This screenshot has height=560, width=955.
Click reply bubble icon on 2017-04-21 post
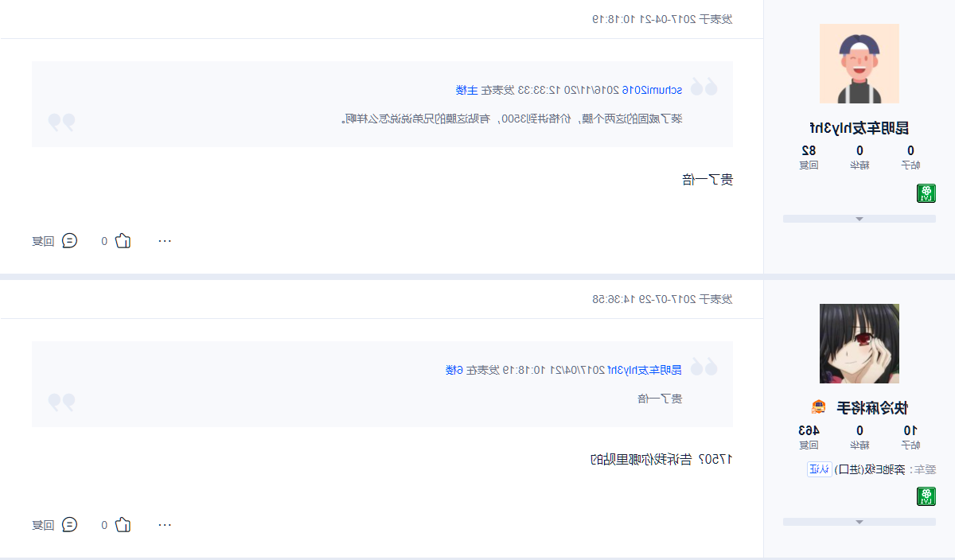tap(70, 241)
